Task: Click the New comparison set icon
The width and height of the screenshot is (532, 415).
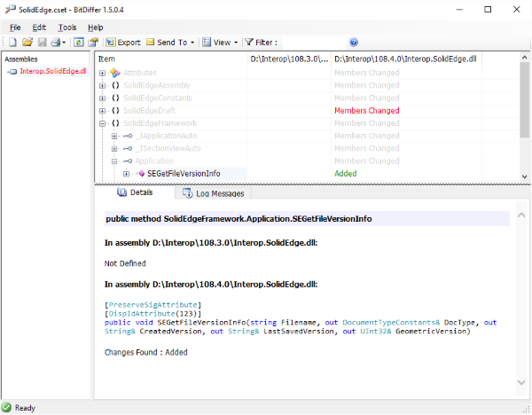Action: point(12,43)
